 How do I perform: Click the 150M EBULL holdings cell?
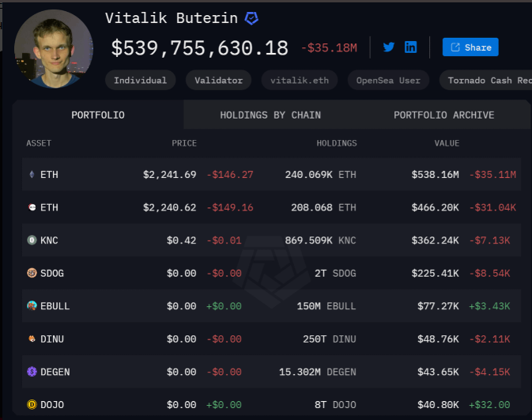(x=326, y=306)
